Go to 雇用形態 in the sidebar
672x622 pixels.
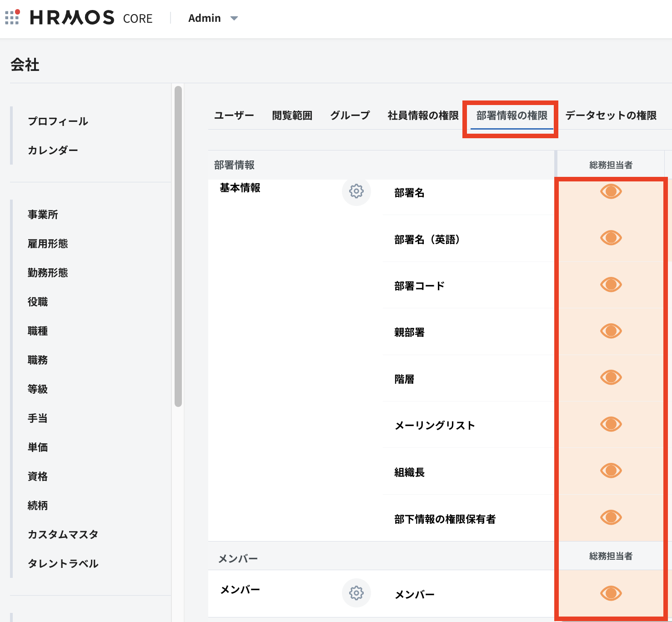[48, 244]
